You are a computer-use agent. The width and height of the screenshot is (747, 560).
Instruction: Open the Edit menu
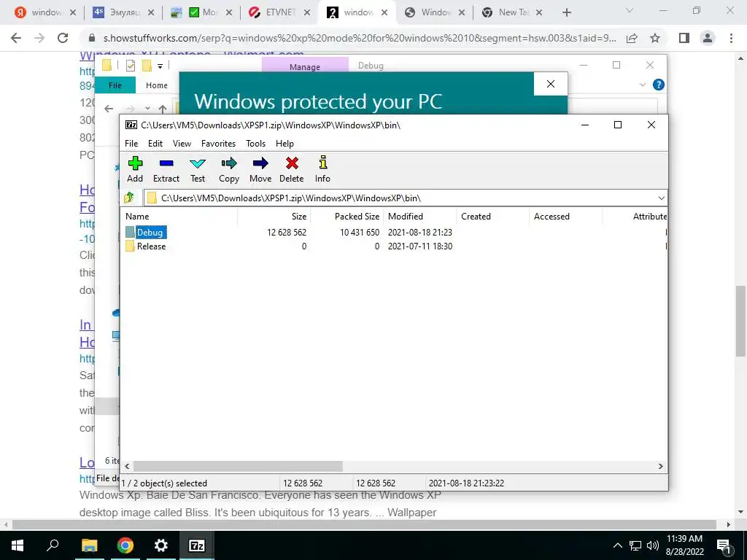click(x=155, y=144)
